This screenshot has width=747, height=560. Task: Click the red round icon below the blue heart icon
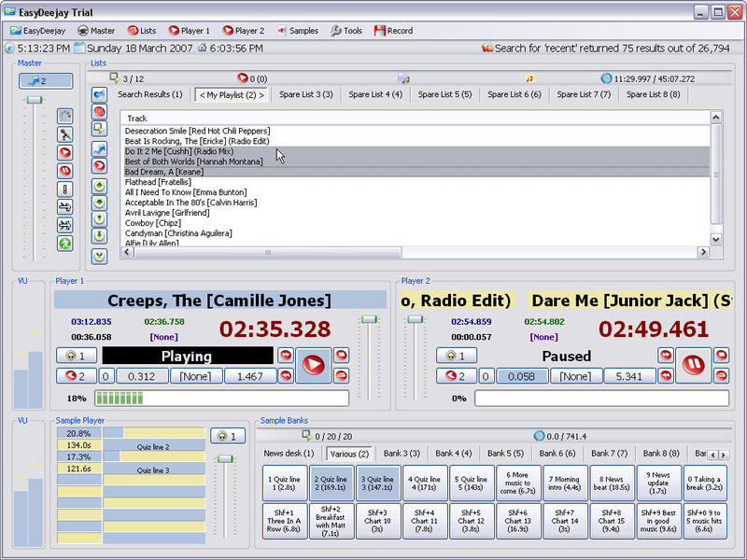(x=99, y=112)
